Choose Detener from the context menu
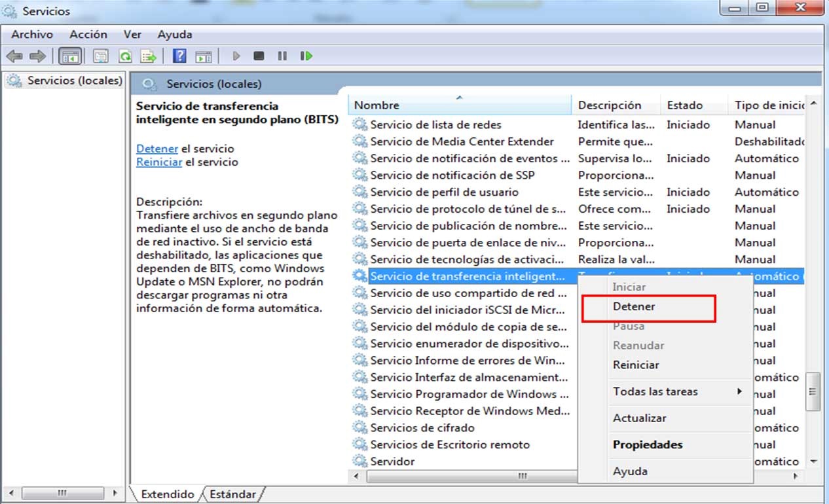The height and width of the screenshot is (504, 829). coord(633,306)
